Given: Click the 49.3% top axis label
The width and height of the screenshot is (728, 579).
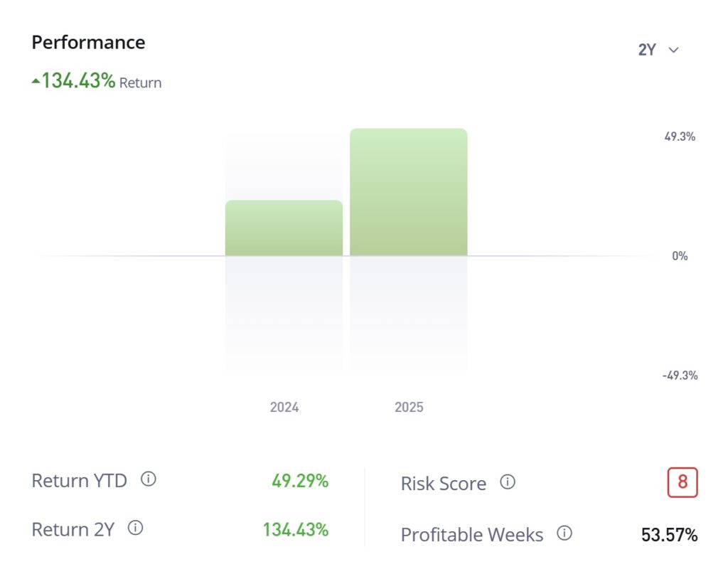Looking at the screenshot, I should point(680,137).
